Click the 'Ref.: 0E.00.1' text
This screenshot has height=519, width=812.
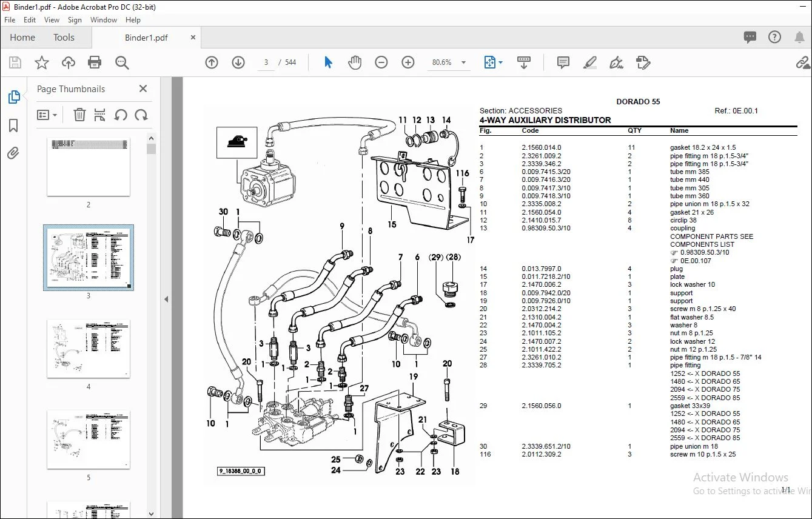(x=736, y=111)
